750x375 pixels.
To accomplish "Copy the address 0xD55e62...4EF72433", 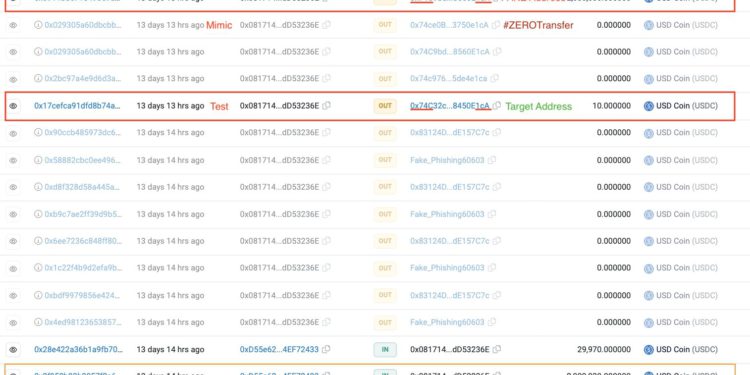I will tap(326, 350).
